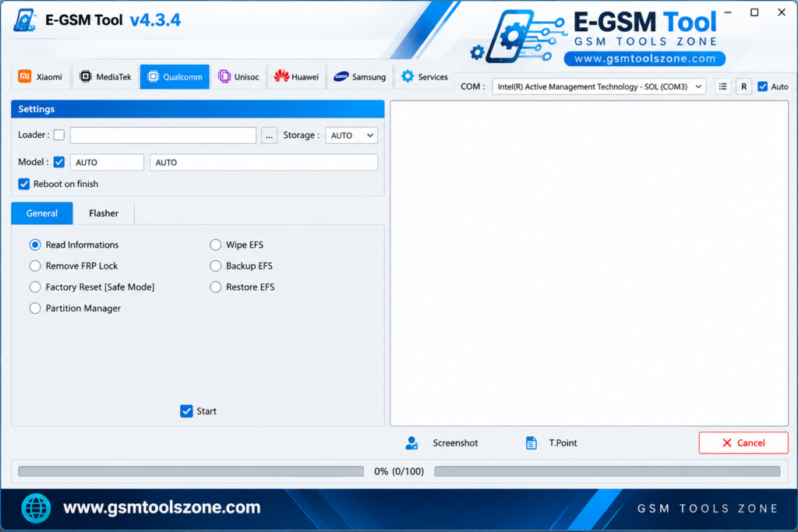Switch to the Huawei tab
This screenshot has height=532, width=798.
coord(296,77)
